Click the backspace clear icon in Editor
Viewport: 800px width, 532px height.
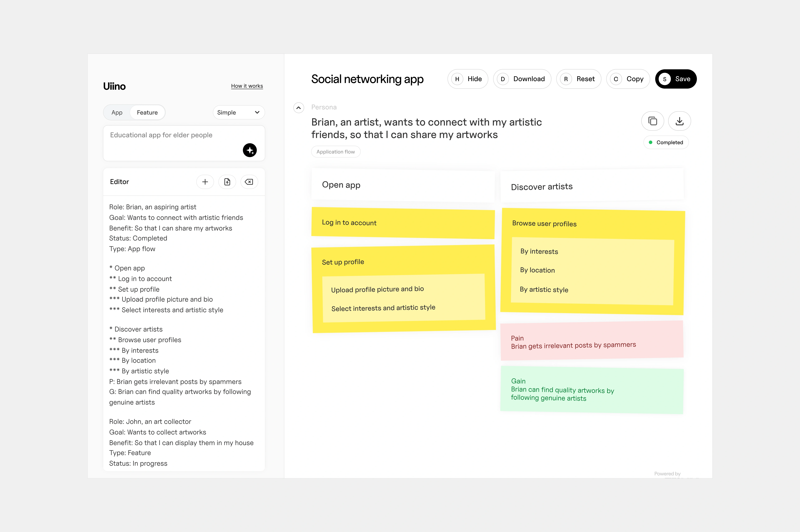click(249, 182)
